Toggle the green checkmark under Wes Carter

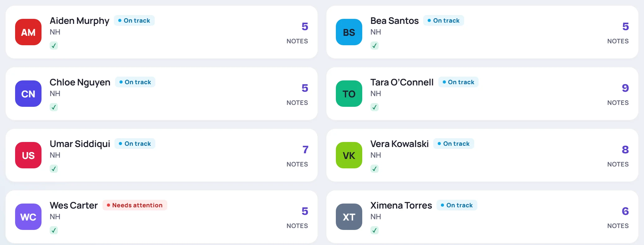point(54,230)
